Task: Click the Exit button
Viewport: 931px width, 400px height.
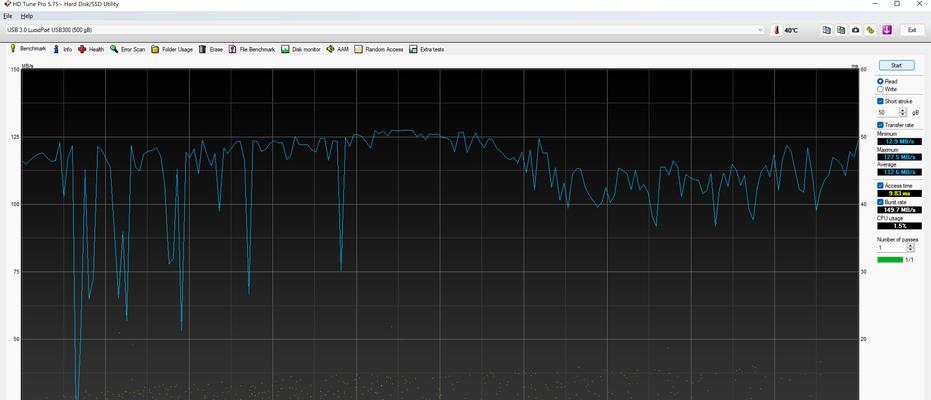Action: coord(912,30)
